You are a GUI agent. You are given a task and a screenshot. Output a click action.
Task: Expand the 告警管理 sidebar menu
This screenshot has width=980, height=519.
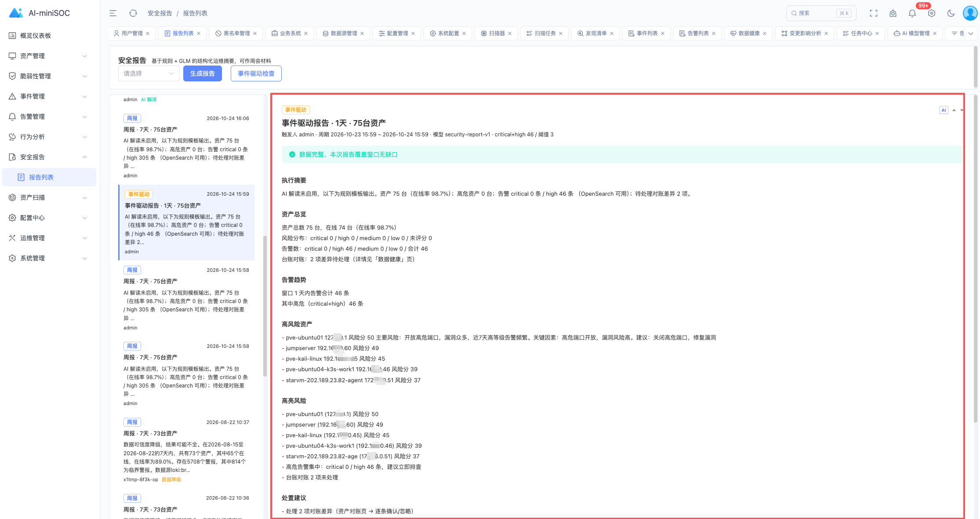(48, 117)
